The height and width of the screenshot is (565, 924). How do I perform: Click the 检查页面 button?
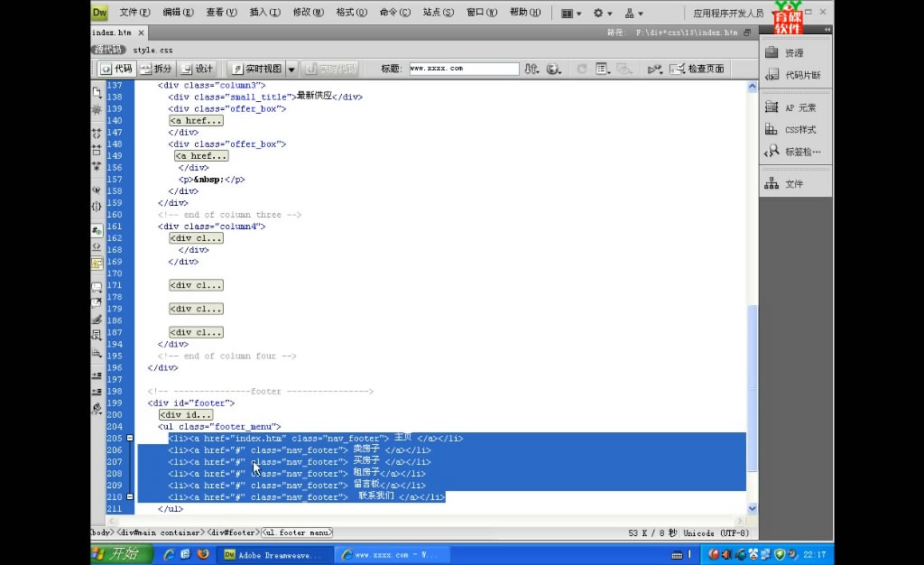(698, 69)
